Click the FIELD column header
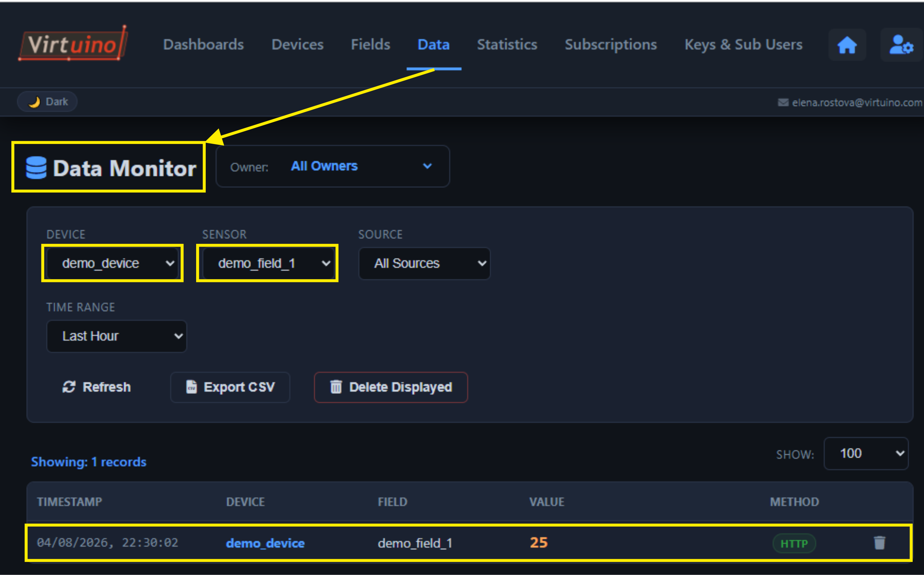This screenshot has height=575, width=924. 393,502
